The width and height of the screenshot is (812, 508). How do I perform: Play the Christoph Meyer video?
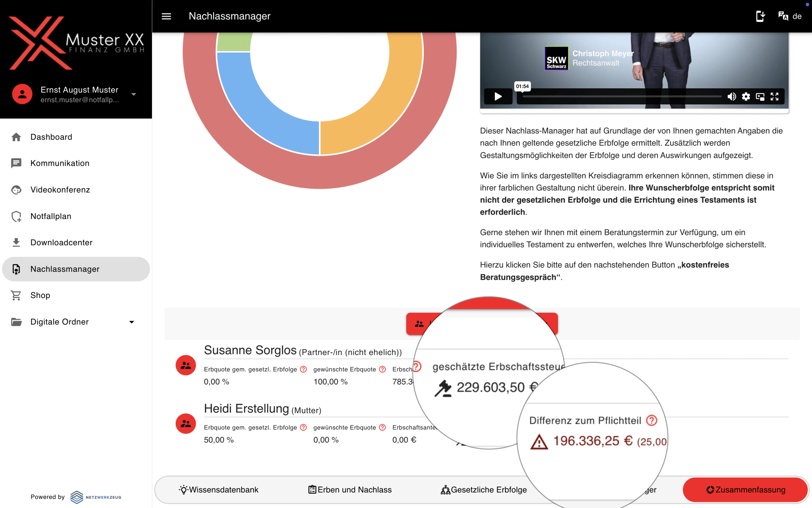tap(498, 97)
